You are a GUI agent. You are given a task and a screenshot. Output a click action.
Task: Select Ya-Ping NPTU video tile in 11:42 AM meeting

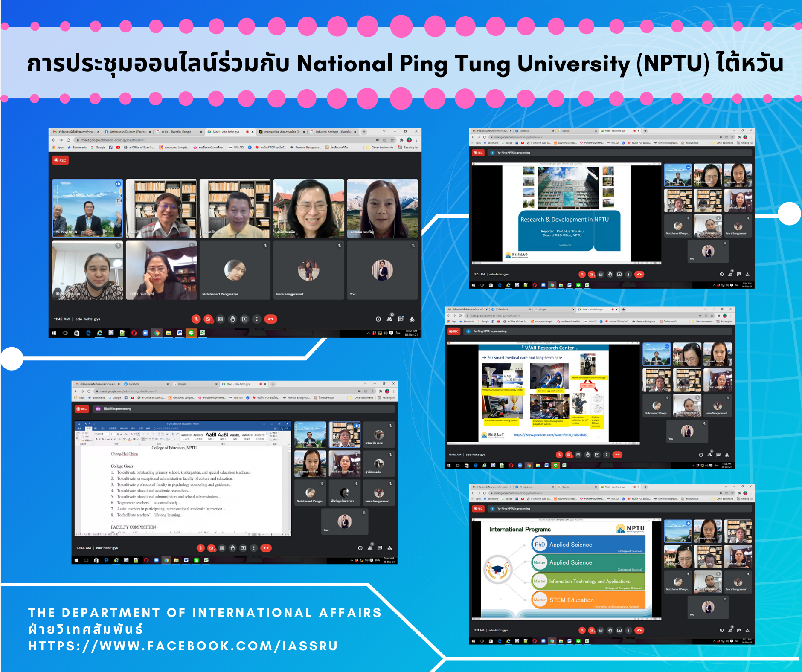[x=87, y=208]
